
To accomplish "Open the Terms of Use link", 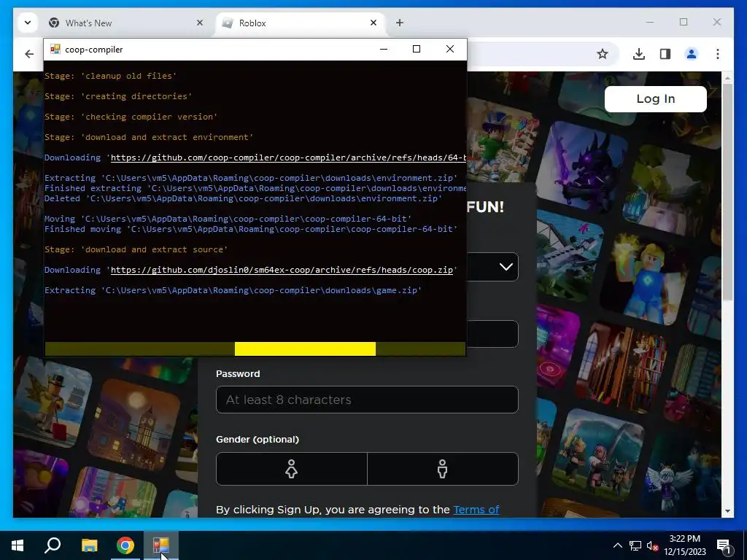I will 476,510.
